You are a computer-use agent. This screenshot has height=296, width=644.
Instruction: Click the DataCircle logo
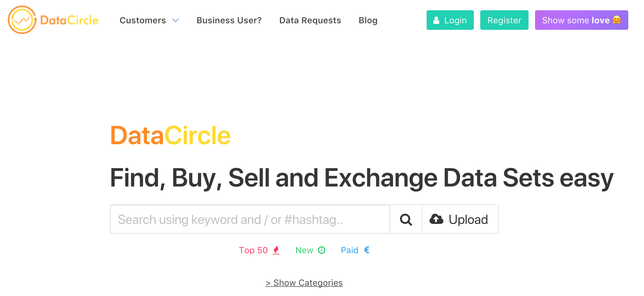coord(53,20)
